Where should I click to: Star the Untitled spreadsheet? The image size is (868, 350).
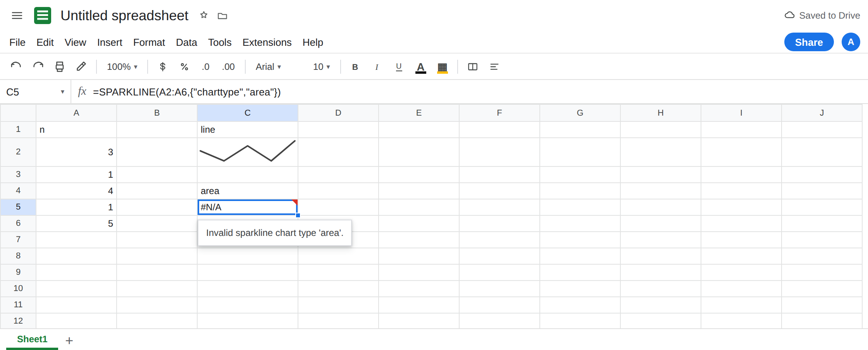coord(204,15)
